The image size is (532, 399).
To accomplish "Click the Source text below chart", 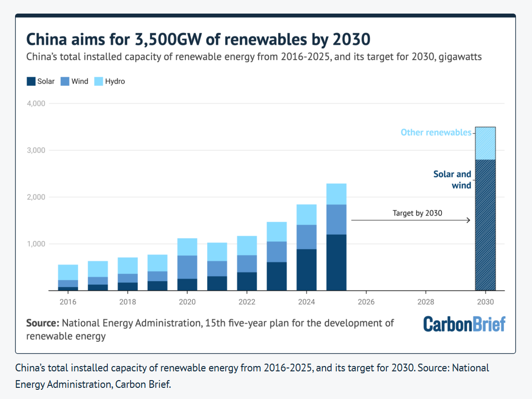I will (x=210, y=330).
